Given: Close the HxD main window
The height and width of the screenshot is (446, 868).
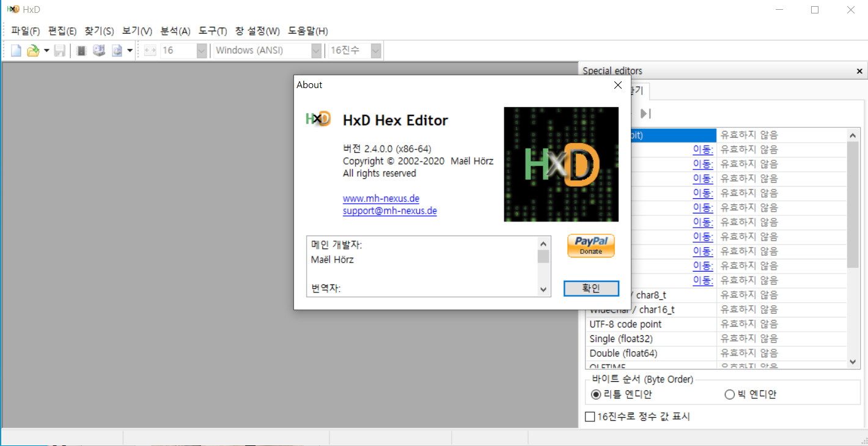Looking at the screenshot, I should point(851,10).
